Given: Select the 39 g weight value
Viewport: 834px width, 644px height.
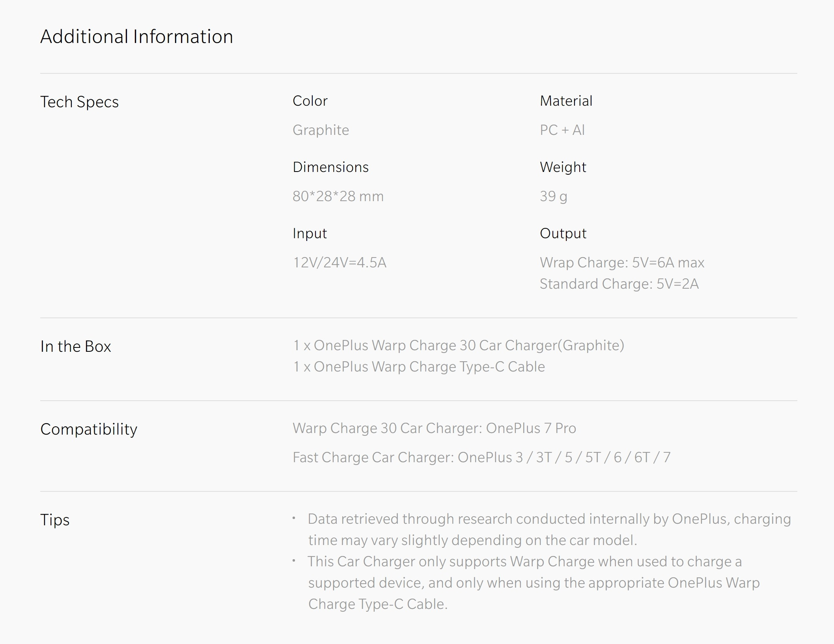Looking at the screenshot, I should (553, 197).
